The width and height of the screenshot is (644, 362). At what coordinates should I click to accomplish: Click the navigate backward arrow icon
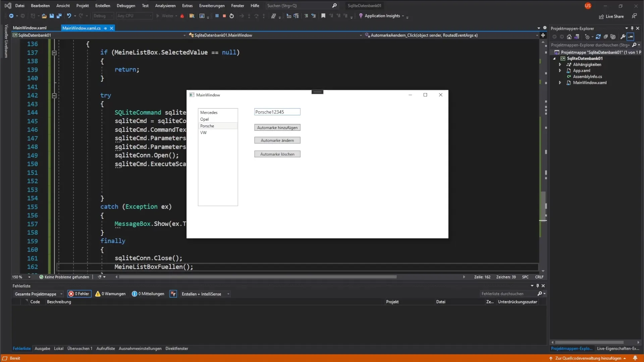11,16
